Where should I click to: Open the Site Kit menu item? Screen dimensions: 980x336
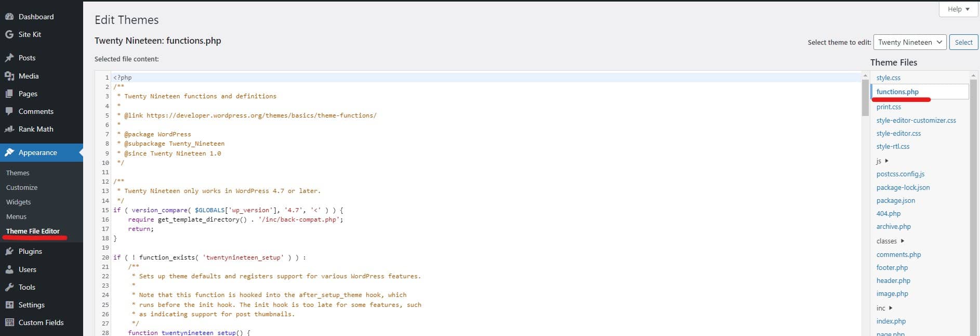coord(30,34)
